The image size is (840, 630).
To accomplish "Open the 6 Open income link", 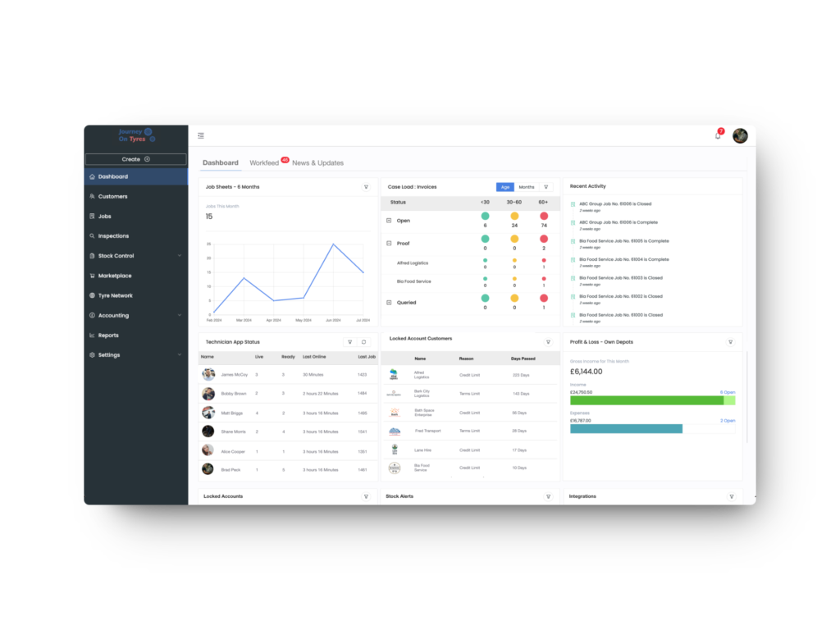I will (x=728, y=391).
